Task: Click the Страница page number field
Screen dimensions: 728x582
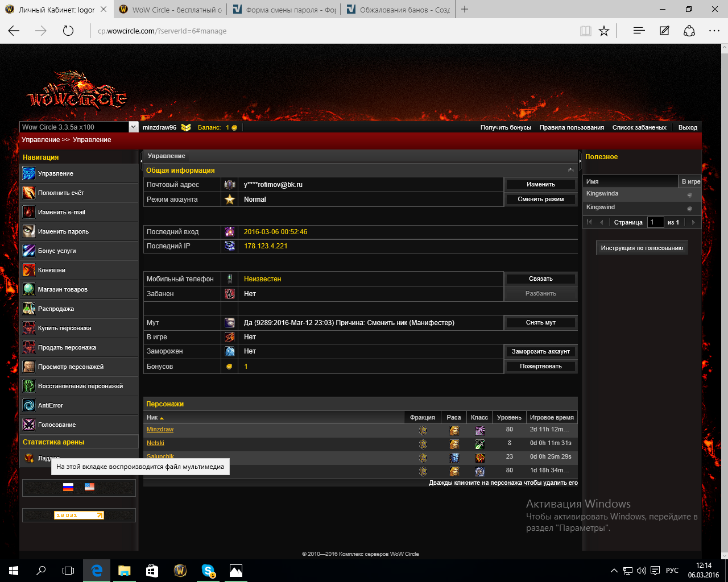Action: click(655, 222)
